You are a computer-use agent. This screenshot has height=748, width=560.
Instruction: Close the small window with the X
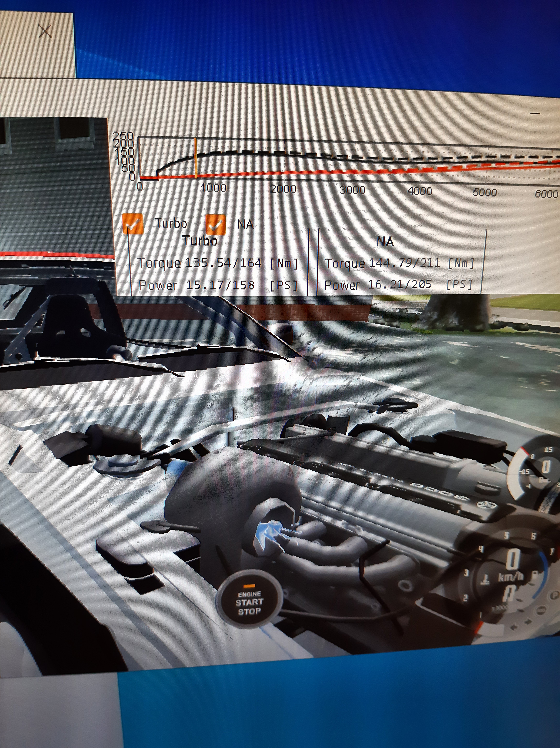coord(45,31)
